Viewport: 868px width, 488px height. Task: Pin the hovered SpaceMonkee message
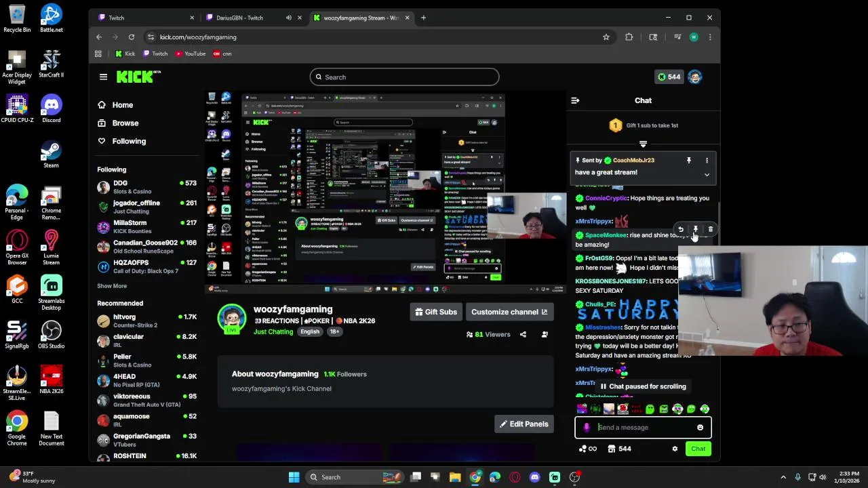tap(696, 229)
